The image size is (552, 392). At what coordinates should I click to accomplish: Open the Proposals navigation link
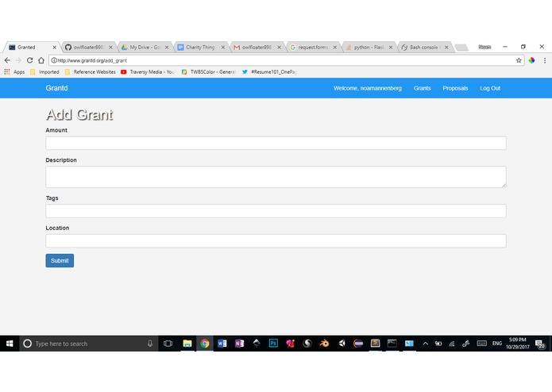coord(455,88)
